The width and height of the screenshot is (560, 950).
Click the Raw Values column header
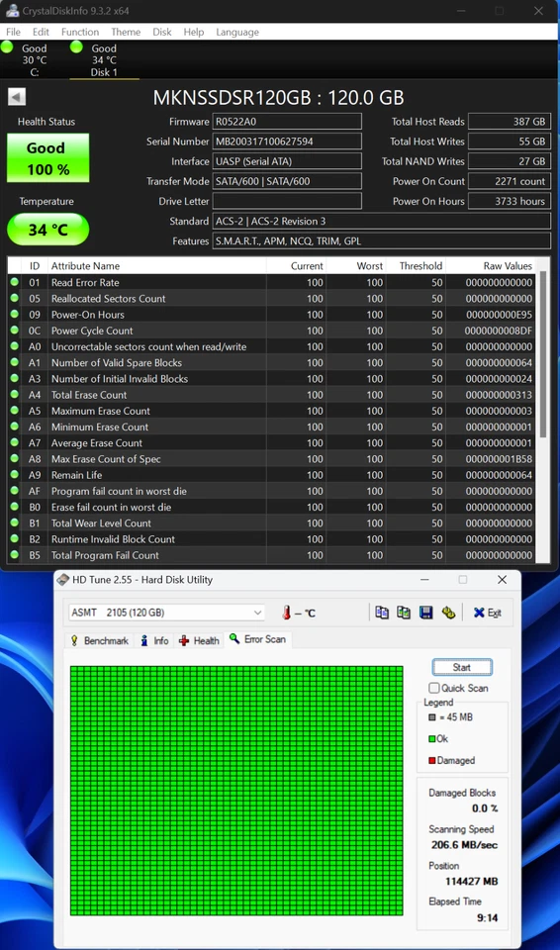(x=491, y=265)
